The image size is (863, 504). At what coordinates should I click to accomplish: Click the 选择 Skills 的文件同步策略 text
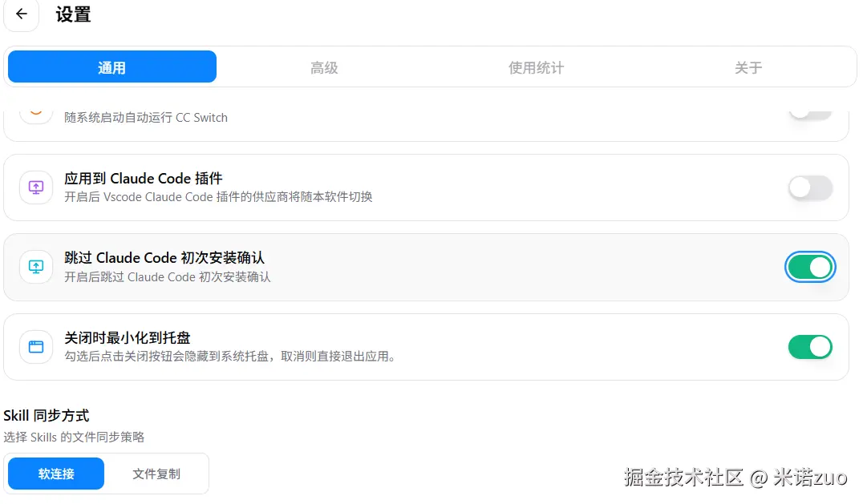click(74, 437)
